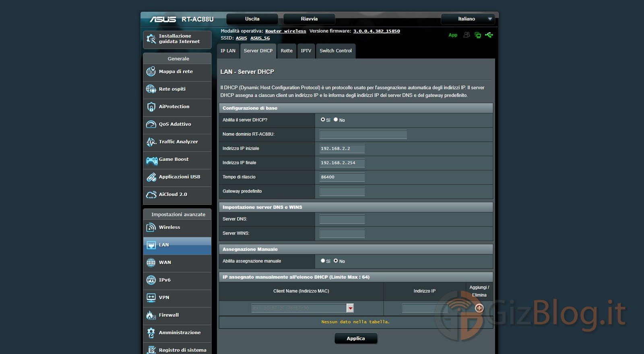The width and height of the screenshot is (644, 354).
Task: Select No for assegnazione manuale
Action: (x=336, y=261)
